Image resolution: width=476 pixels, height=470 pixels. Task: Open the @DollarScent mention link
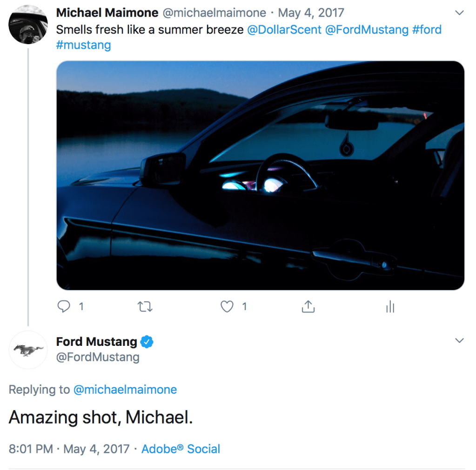284,30
